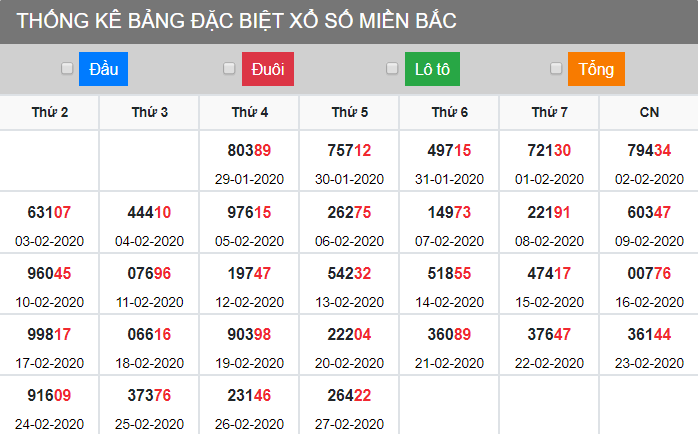The image size is (698, 434).
Task: Click the CN column header
Action: [x=649, y=112]
